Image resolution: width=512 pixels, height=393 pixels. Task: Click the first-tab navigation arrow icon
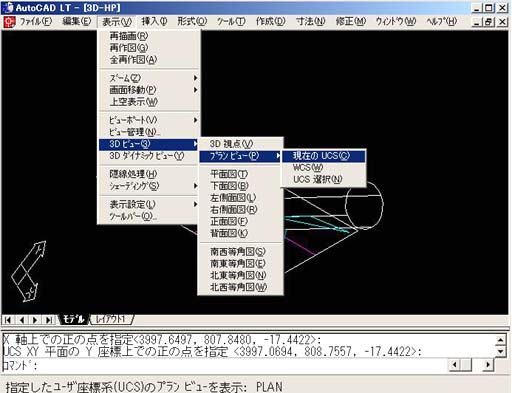[8, 320]
